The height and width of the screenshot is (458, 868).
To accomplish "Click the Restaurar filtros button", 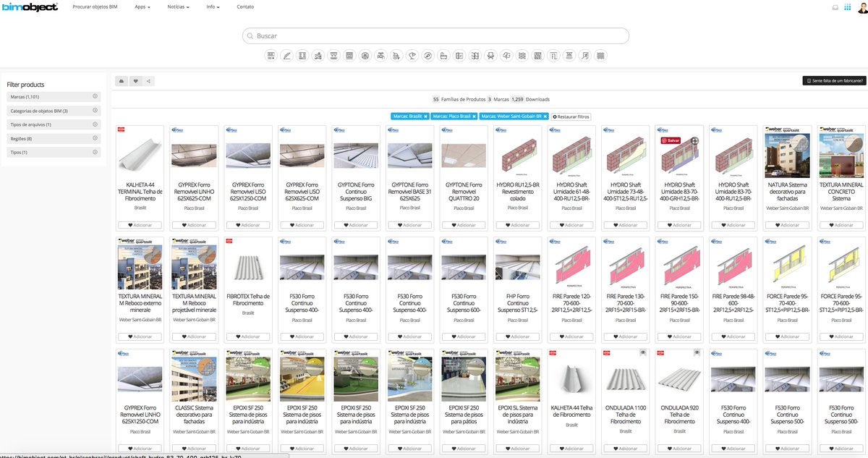I will [x=571, y=116].
